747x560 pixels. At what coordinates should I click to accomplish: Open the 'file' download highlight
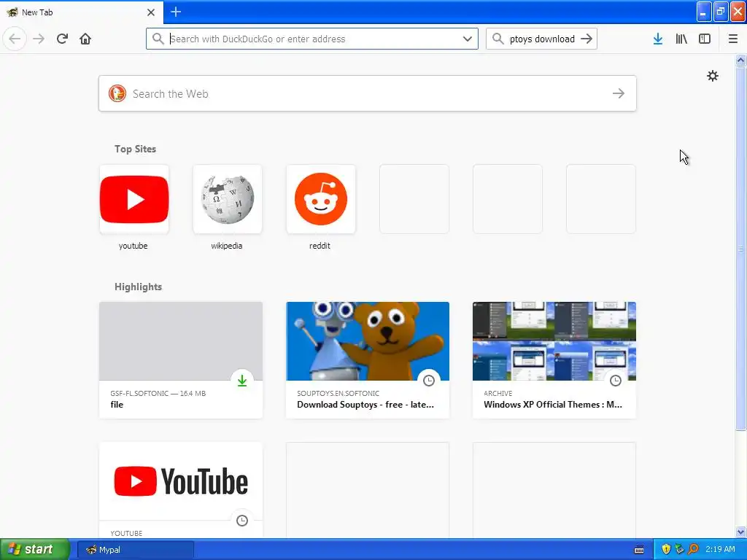pyautogui.click(x=181, y=360)
